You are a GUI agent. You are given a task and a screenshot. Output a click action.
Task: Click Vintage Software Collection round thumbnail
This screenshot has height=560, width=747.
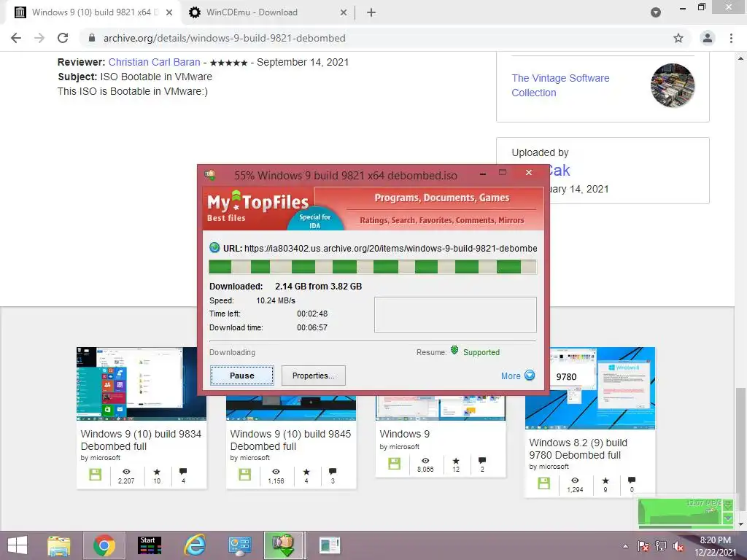pyautogui.click(x=672, y=85)
